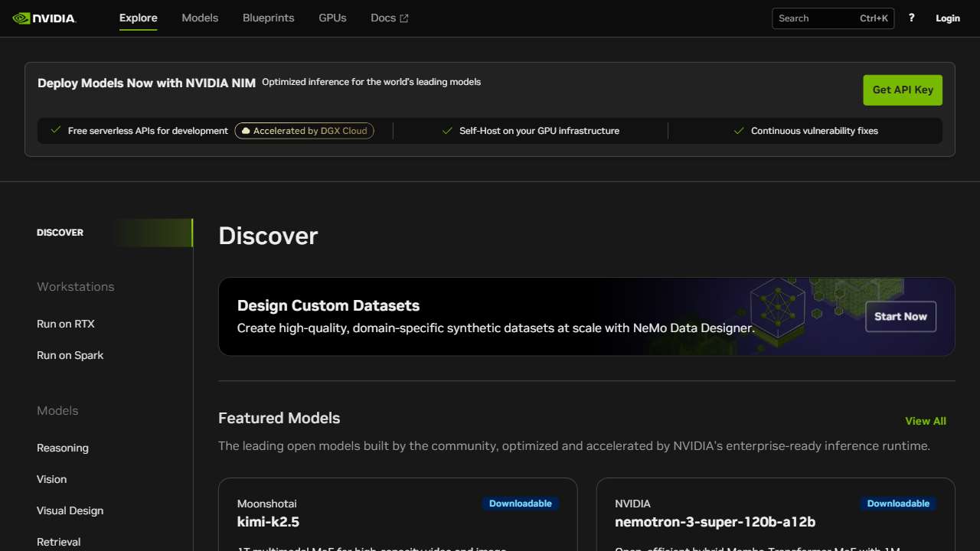Click the Login link
The height and width of the screenshot is (551, 980).
pos(947,18)
